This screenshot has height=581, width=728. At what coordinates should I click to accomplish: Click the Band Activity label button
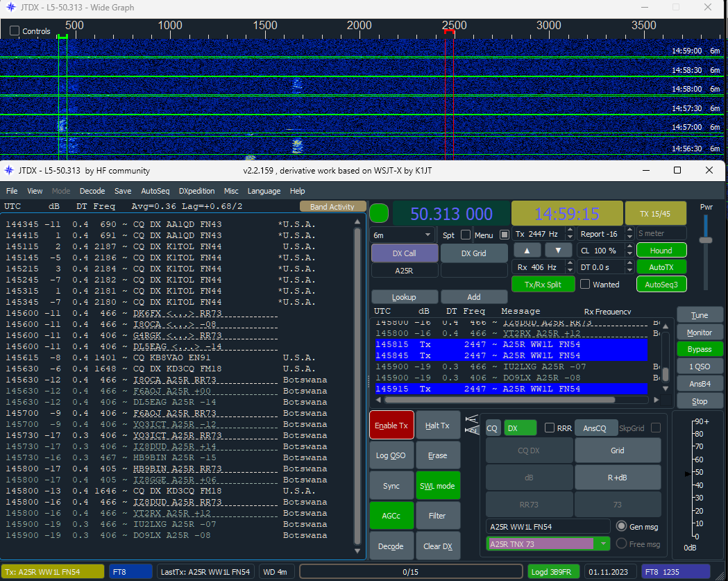click(332, 207)
